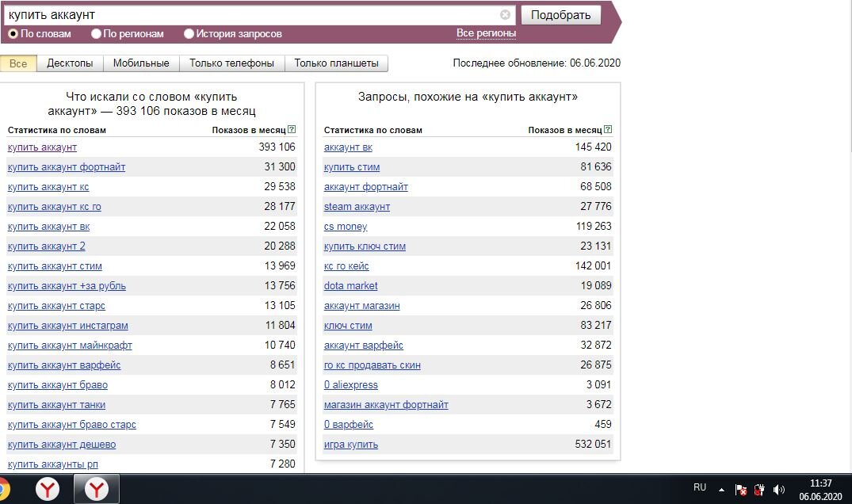Open the купить аккаунт инстаграм link

pyautogui.click(x=68, y=326)
